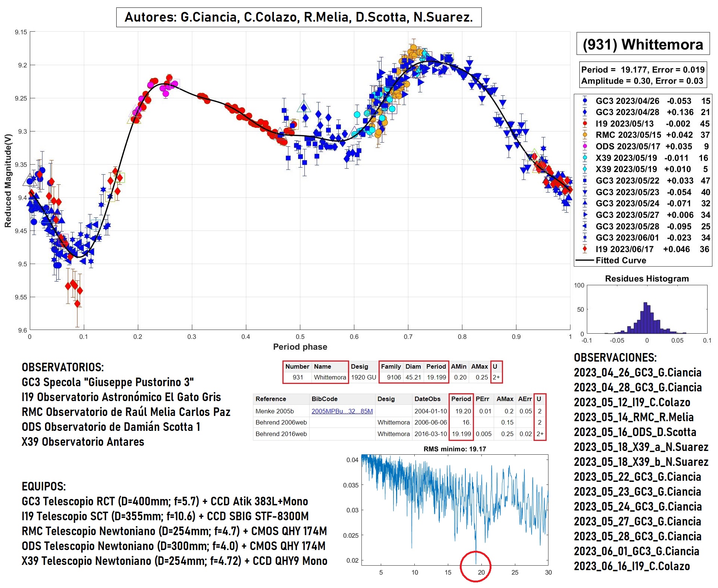Screen dimensions: 718x588
Task: Click the Reduced Magnitude(V) axis label
Action: click(8, 181)
